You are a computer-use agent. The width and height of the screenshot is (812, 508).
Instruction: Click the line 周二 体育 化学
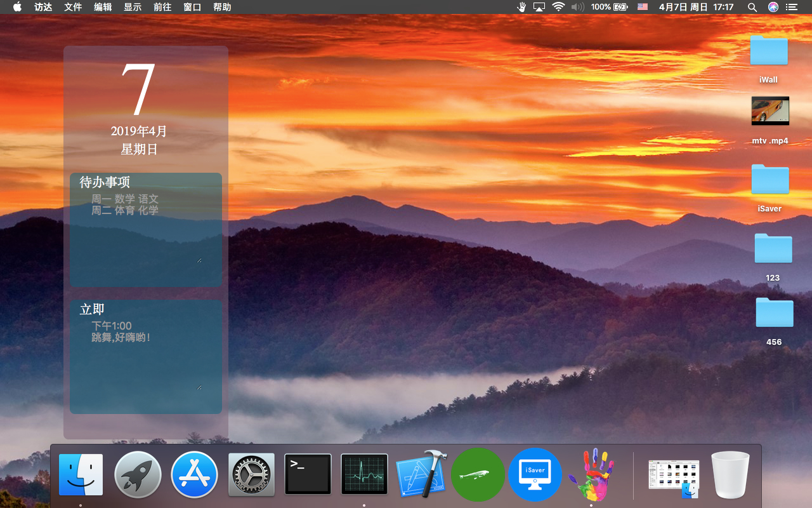[125, 210]
